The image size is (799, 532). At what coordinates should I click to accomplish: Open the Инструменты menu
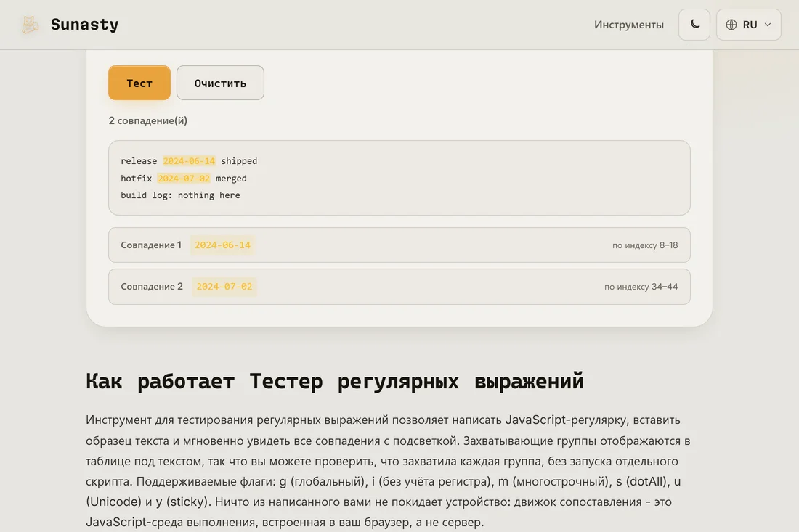pos(628,25)
